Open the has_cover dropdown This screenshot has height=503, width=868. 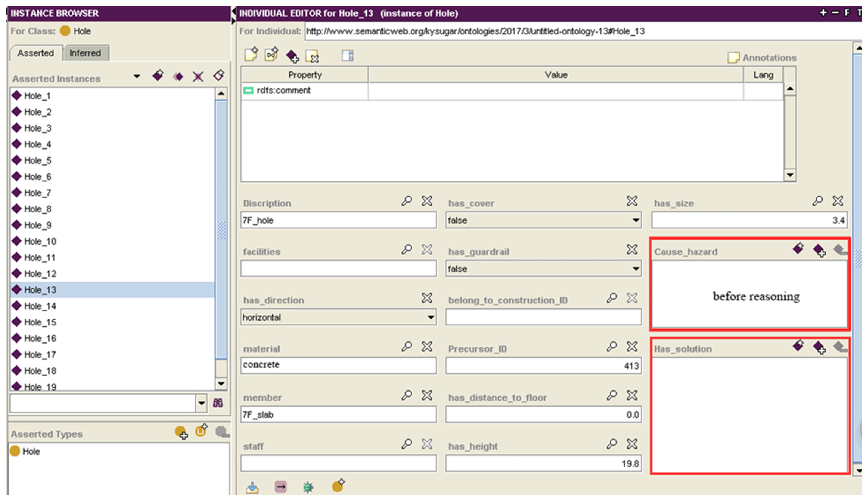[636, 220]
